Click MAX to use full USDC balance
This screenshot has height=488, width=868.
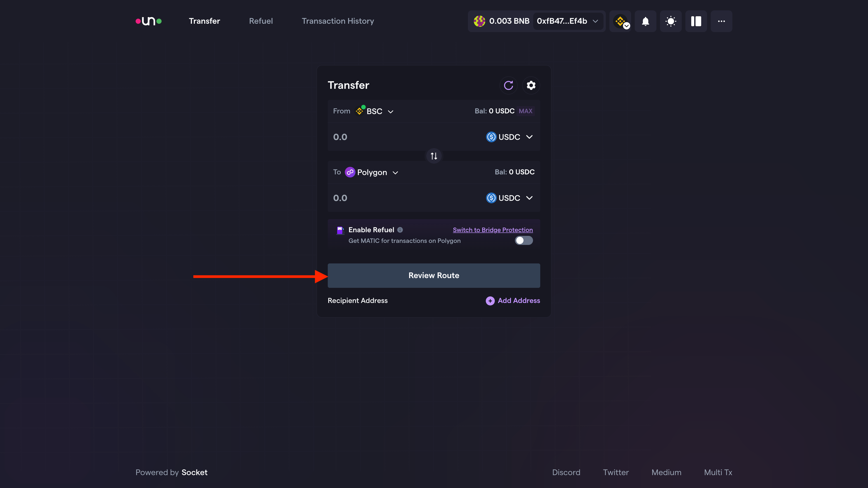[x=526, y=111]
